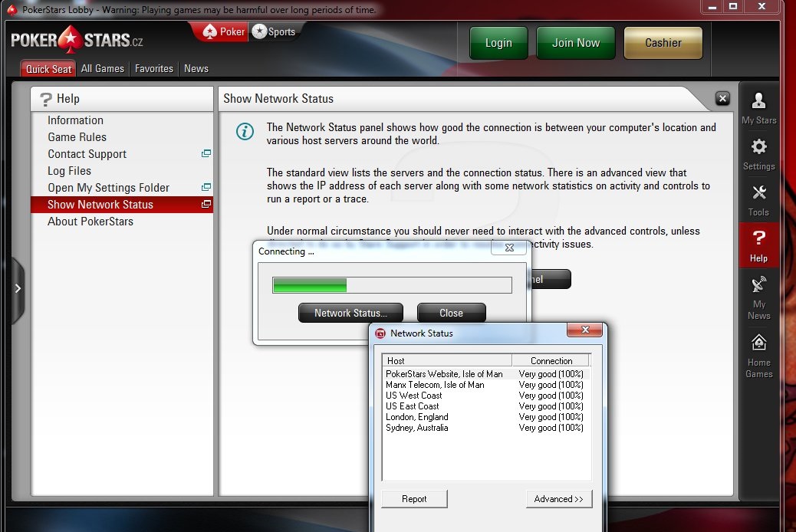Click the green connecting progress bar
Image resolution: width=796 pixels, height=532 pixels.
tap(392, 285)
